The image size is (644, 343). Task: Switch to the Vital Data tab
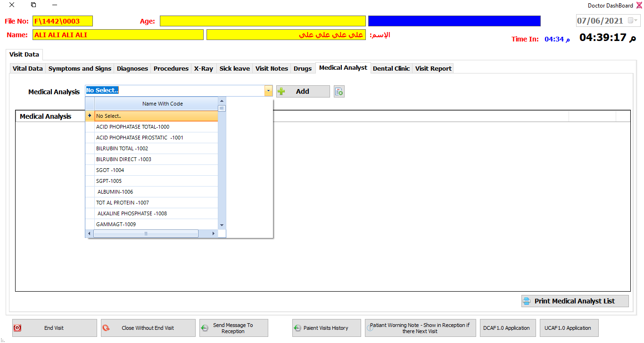point(27,68)
